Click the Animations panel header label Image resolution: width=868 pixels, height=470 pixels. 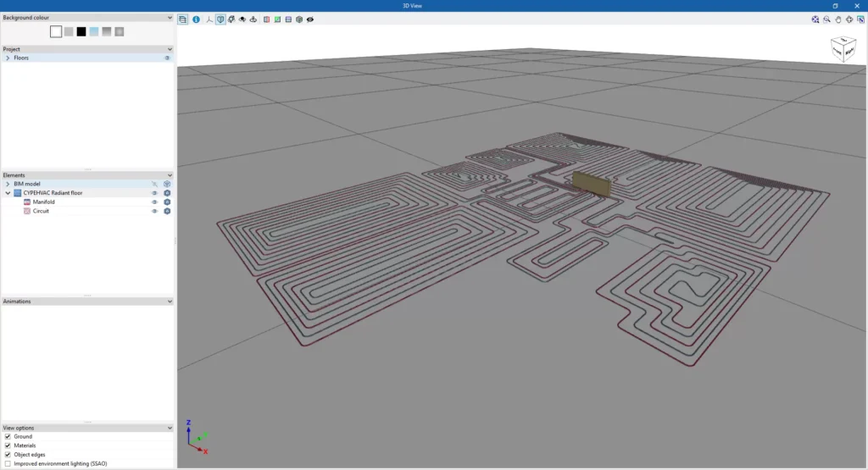[17, 301]
